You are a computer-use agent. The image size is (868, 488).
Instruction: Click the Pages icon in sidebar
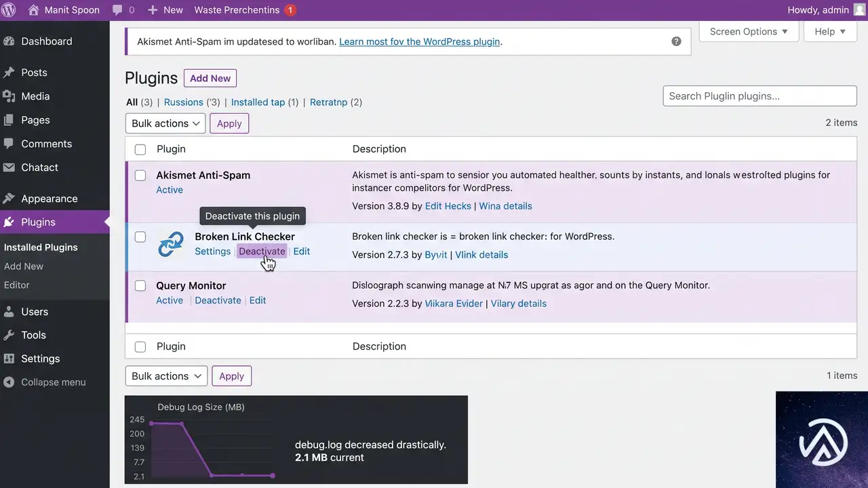point(9,120)
